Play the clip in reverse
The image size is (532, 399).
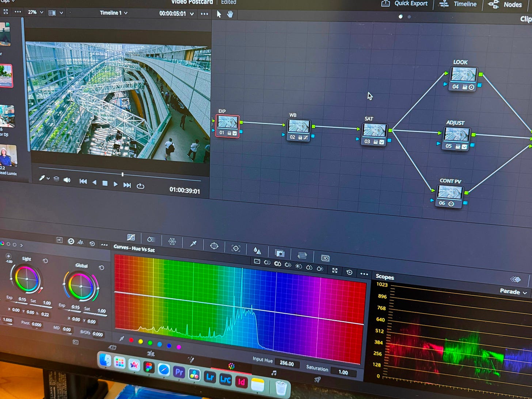94,182
